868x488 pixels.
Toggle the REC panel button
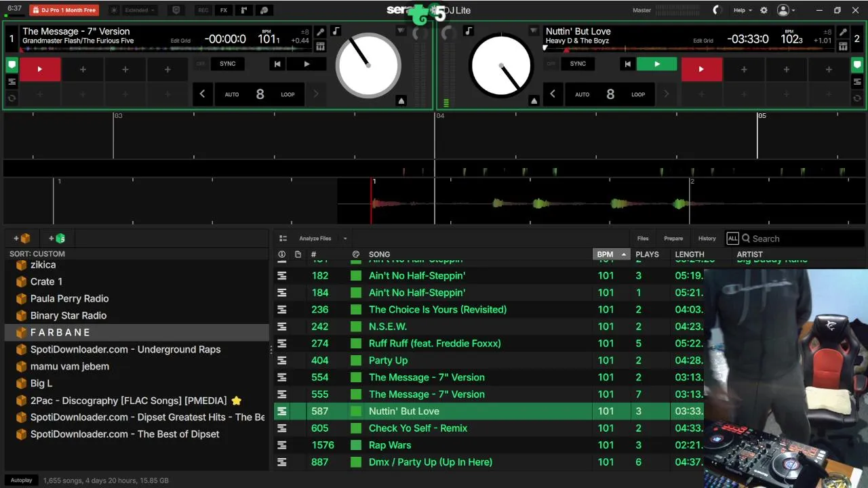pos(203,10)
